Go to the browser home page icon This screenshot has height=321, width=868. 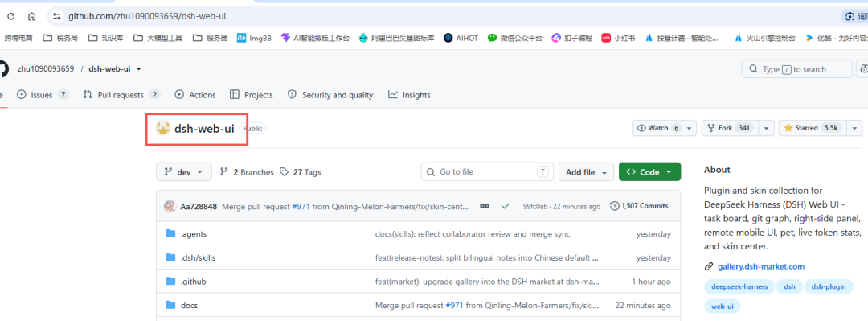coord(31,17)
